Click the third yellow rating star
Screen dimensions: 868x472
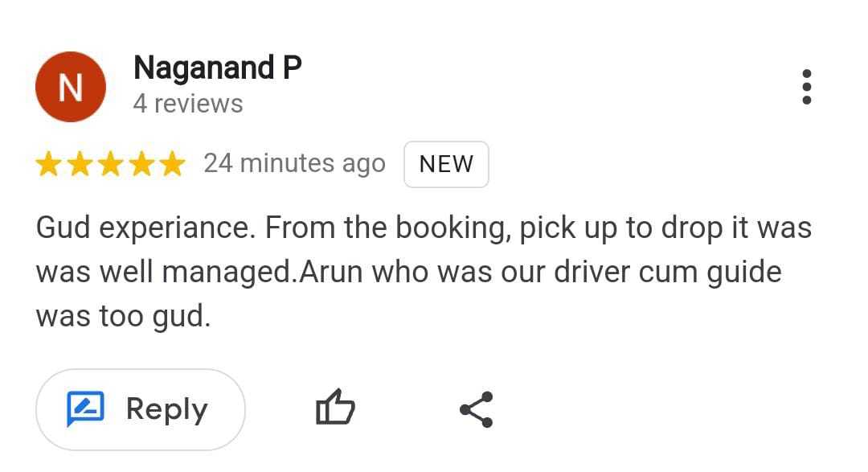pyautogui.click(x=111, y=165)
